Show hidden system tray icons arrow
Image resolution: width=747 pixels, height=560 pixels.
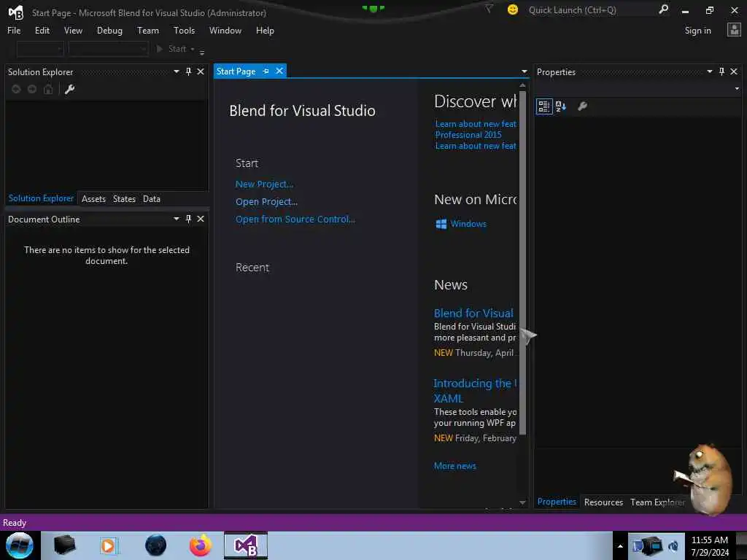point(620,546)
